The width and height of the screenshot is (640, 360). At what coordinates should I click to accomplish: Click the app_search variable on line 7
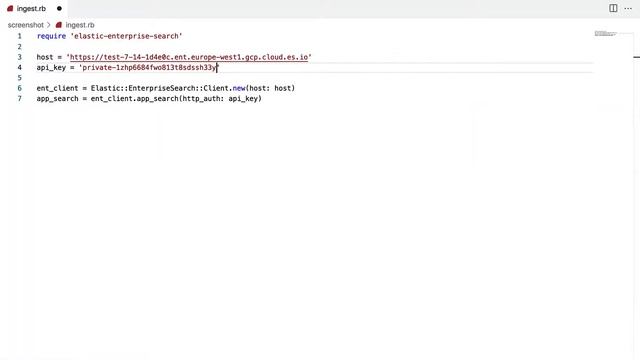click(x=57, y=99)
